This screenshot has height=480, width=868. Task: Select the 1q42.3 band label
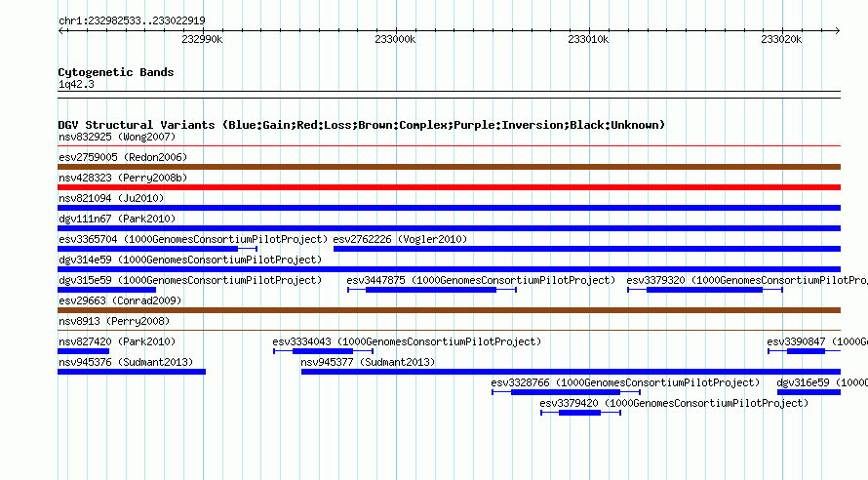[76, 84]
